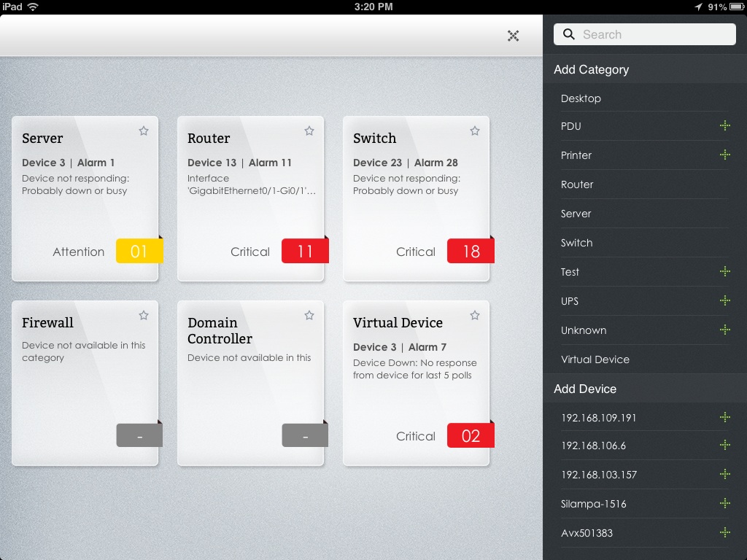Select Printer in category list

coord(645,155)
